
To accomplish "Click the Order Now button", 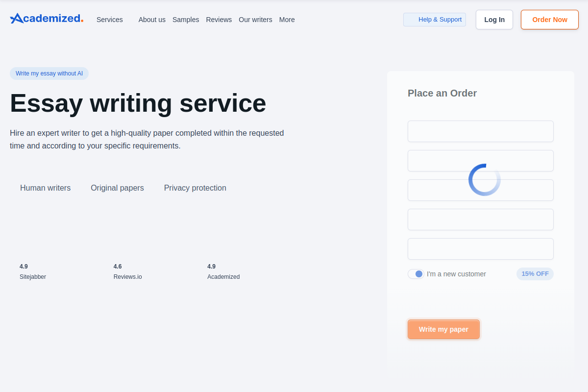I will click(x=550, y=20).
